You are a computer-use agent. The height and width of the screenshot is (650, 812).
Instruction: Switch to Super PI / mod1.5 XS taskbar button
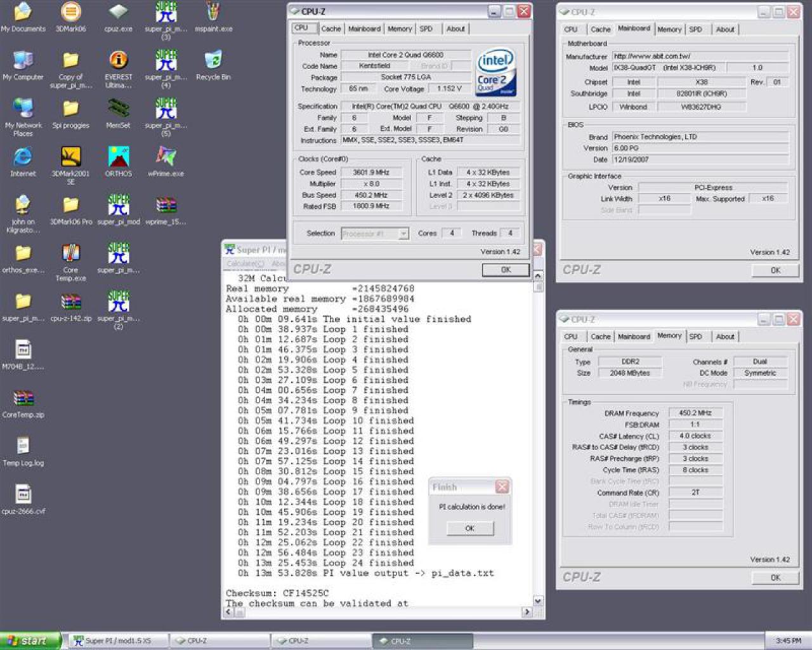tap(118, 641)
